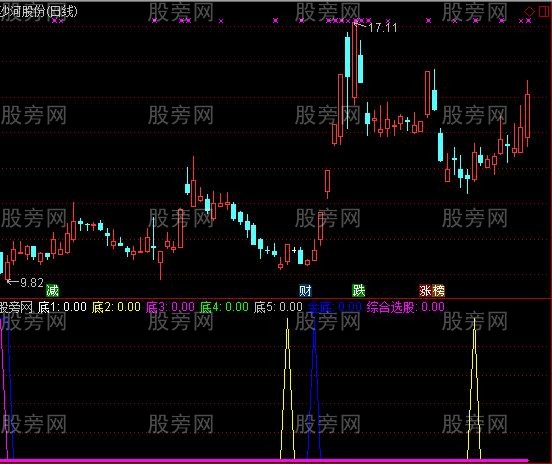Select the 9.82 low price label
This screenshot has height=464, width=552.
[x=32, y=282]
